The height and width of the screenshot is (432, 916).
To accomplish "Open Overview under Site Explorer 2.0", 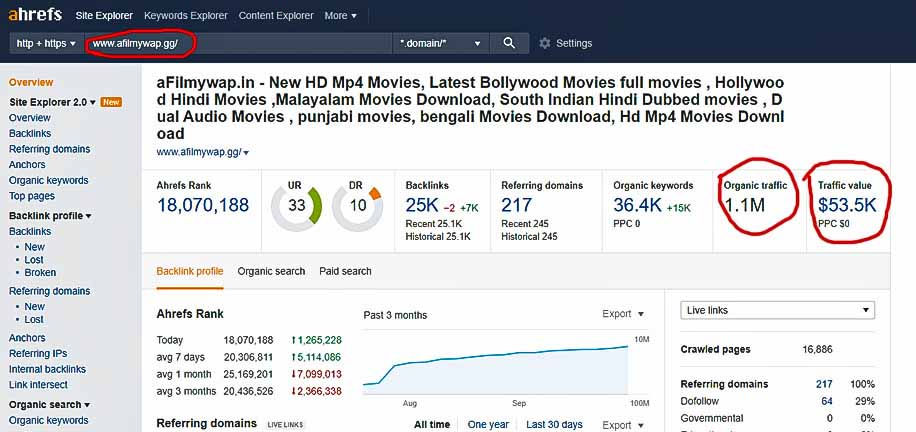I will (30, 117).
